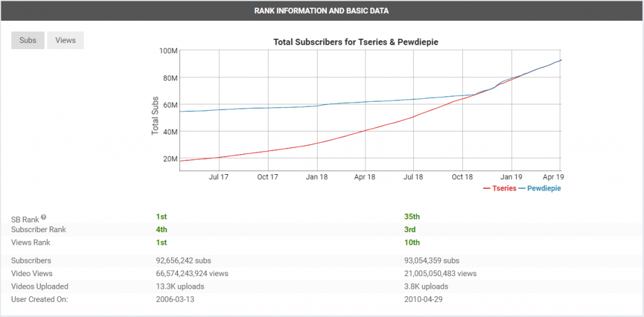Click the Views Rank row label
The width and height of the screenshot is (644, 317).
pyautogui.click(x=31, y=243)
